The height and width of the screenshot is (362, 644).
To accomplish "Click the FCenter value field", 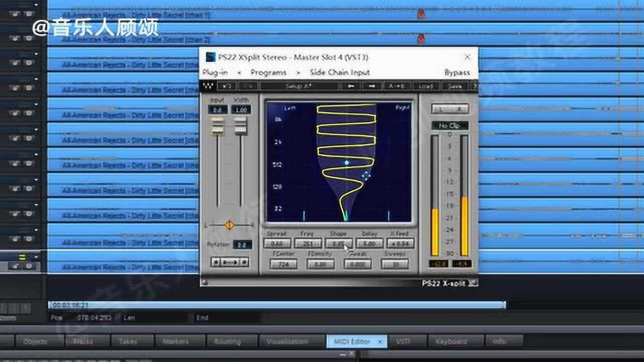I will click(x=283, y=264).
